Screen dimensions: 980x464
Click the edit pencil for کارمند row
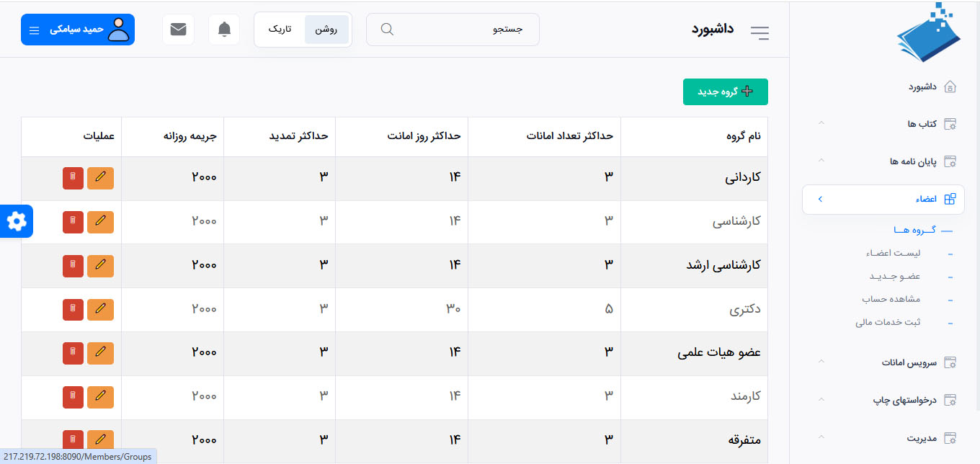(x=100, y=397)
